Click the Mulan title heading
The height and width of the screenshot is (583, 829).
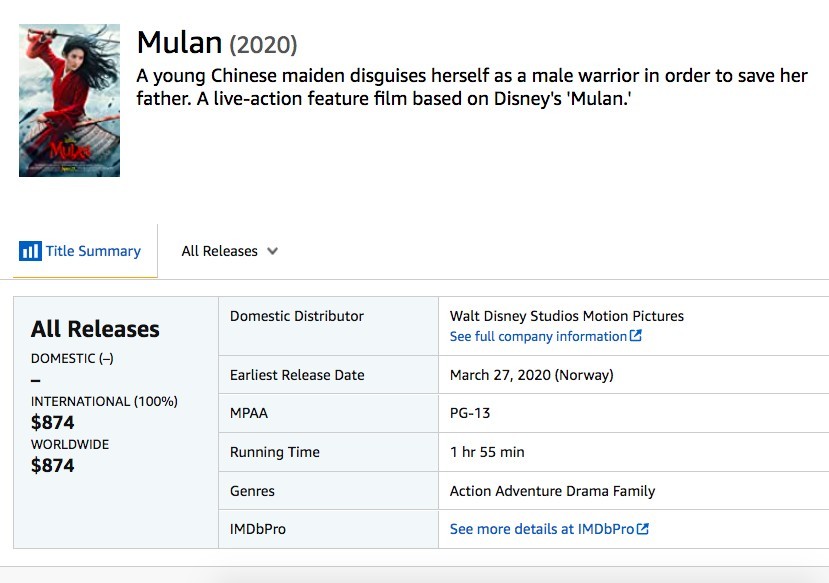179,43
